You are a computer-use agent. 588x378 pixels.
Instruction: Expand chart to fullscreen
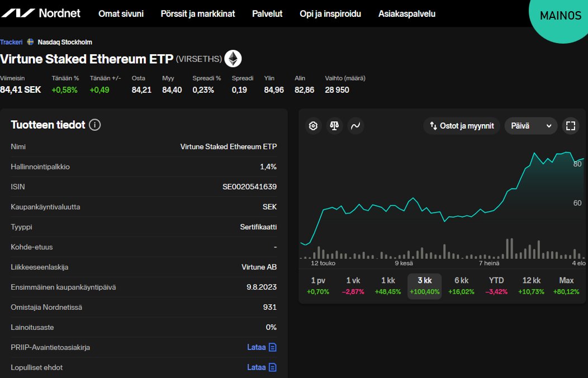(x=570, y=126)
